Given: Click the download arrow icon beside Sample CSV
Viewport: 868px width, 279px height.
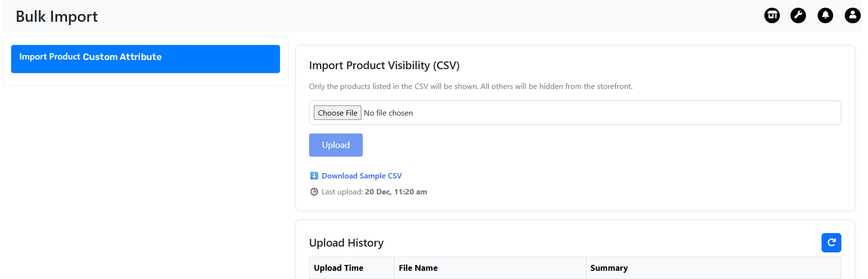Looking at the screenshot, I should tap(314, 176).
